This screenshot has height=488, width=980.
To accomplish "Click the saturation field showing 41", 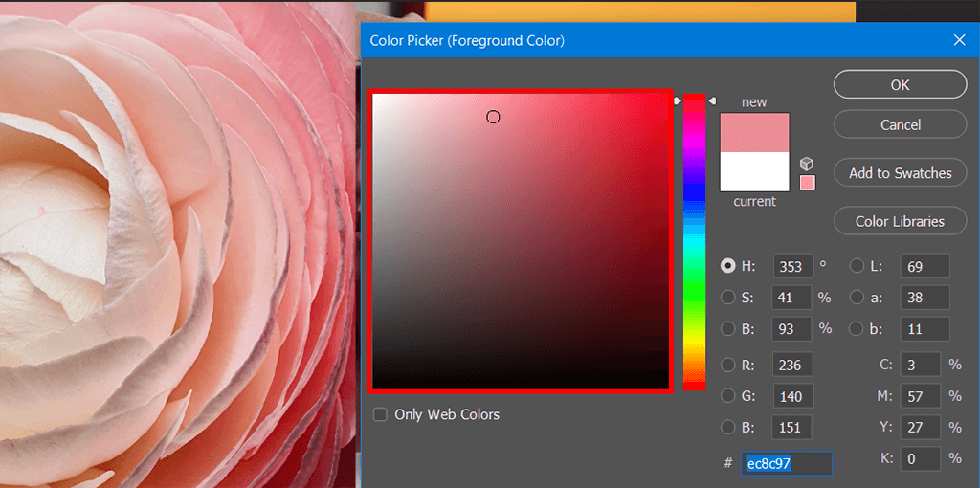I will (x=791, y=298).
